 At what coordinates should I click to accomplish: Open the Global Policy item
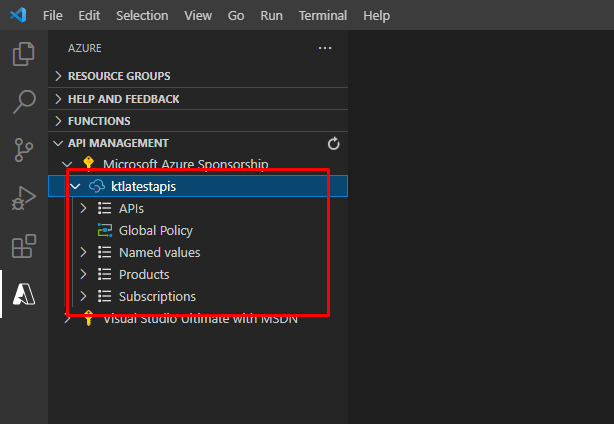155,231
